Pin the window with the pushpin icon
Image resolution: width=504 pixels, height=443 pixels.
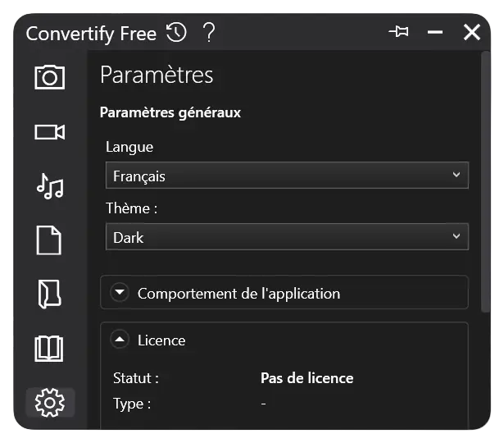399,32
